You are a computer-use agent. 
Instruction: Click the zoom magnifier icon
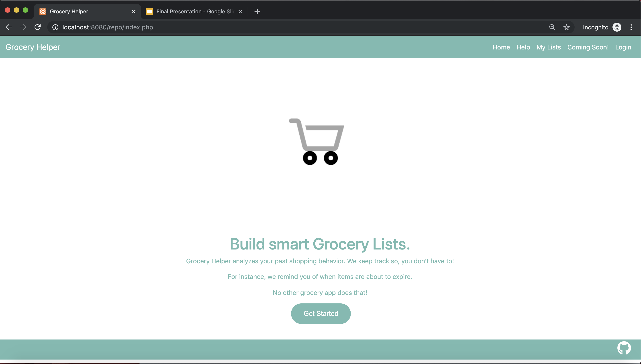tap(552, 27)
